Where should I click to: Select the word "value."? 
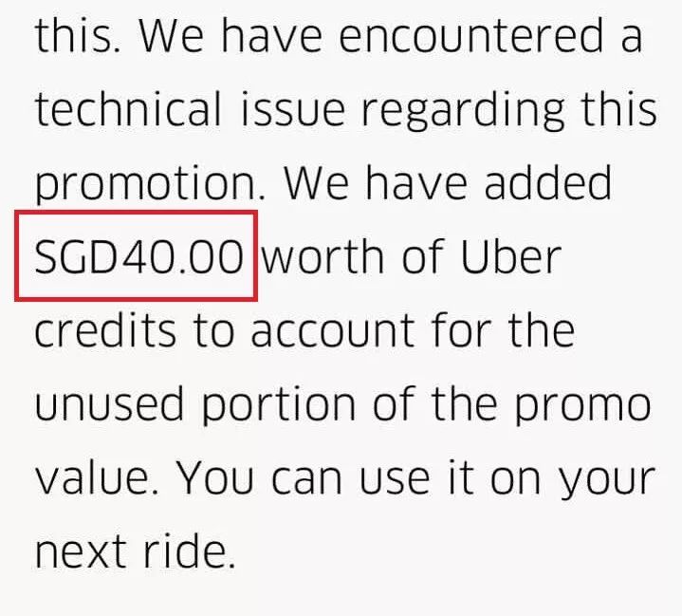click(x=98, y=480)
